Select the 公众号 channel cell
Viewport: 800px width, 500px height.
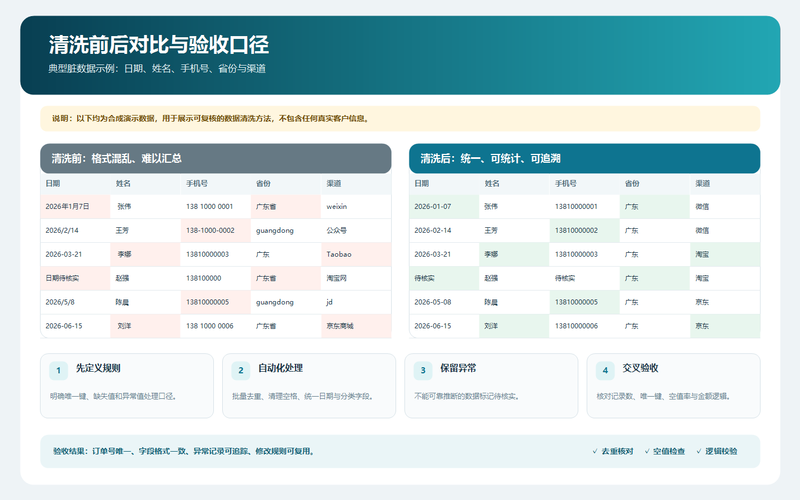point(356,231)
